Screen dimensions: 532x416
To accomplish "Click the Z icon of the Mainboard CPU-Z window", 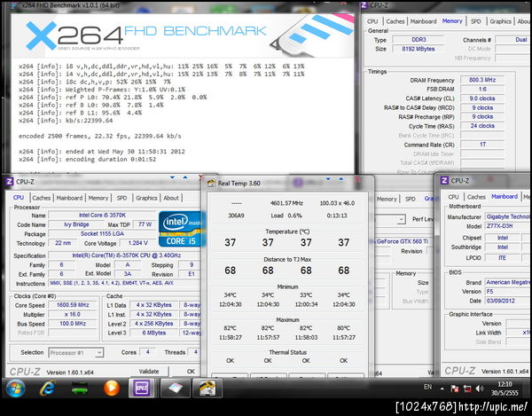I will 444,181.
